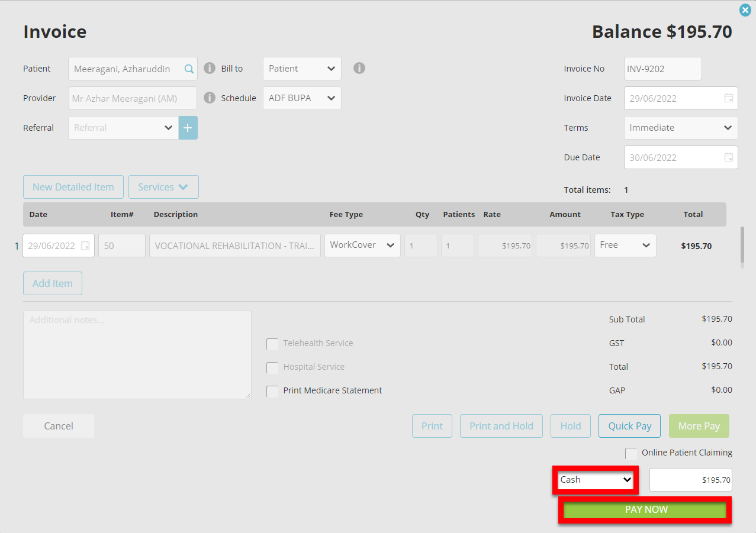Change Fee Type dropdown from WorkCover
The width and height of the screenshot is (756, 533).
362,245
